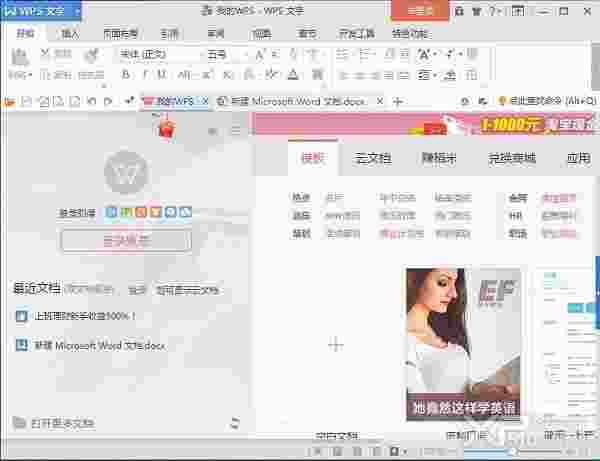This screenshot has width=600, height=461.
Task: Click 打开更多文档 folder link
Action: (x=54, y=423)
